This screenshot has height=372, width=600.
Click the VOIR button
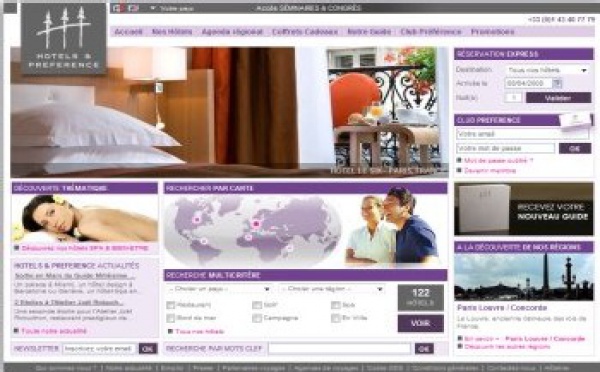point(421,323)
